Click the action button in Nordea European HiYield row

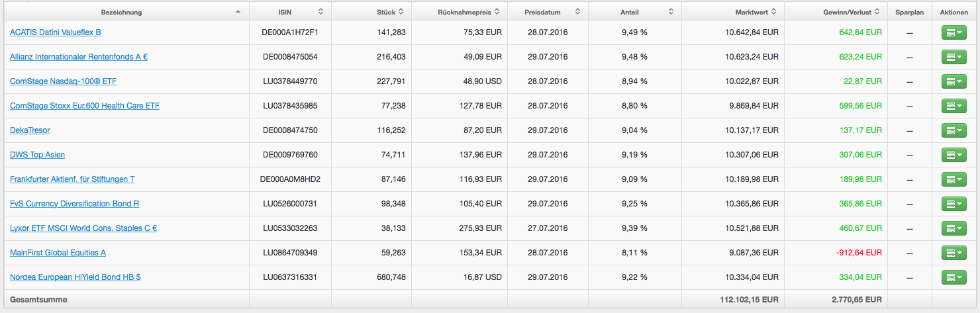pos(954,277)
